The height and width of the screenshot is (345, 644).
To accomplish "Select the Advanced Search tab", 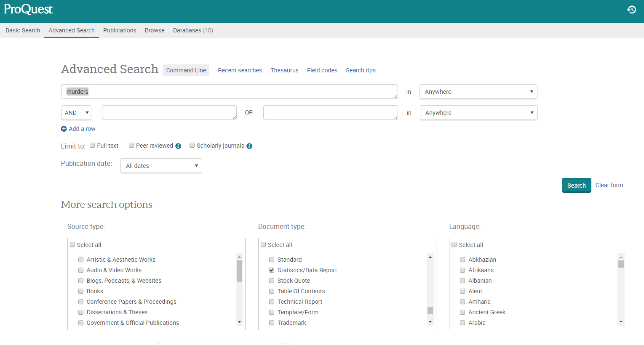I will point(72,30).
